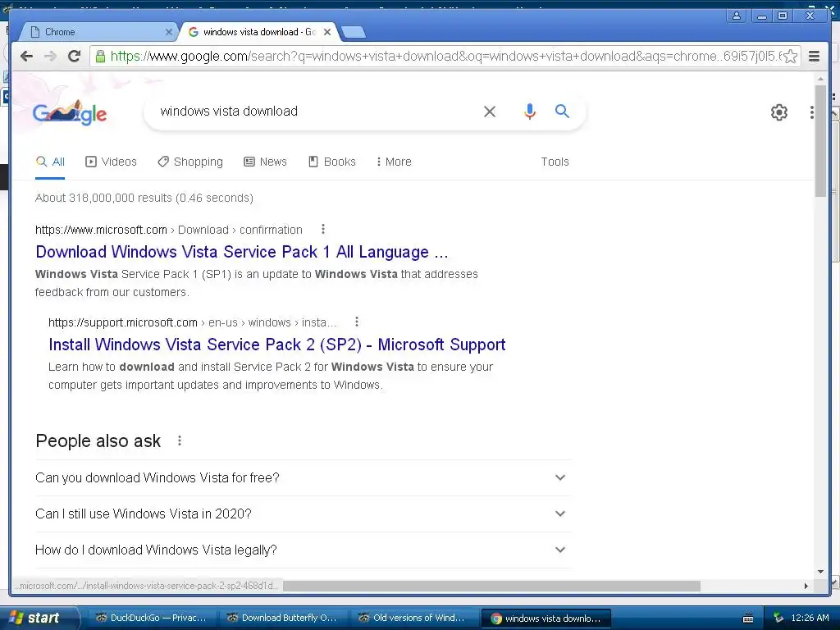Open a new tab button

354,33
